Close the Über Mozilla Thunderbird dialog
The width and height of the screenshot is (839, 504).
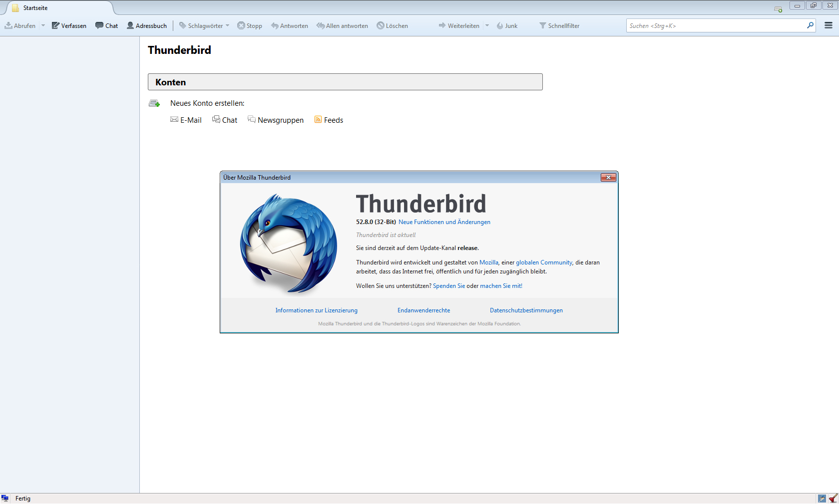pos(608,178)
